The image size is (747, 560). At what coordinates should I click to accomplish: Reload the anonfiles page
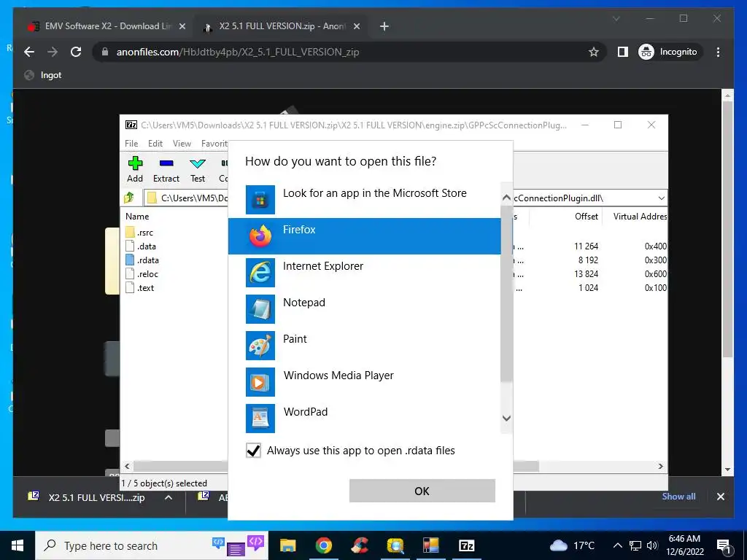pyautogui.click(x=76, y=52)
